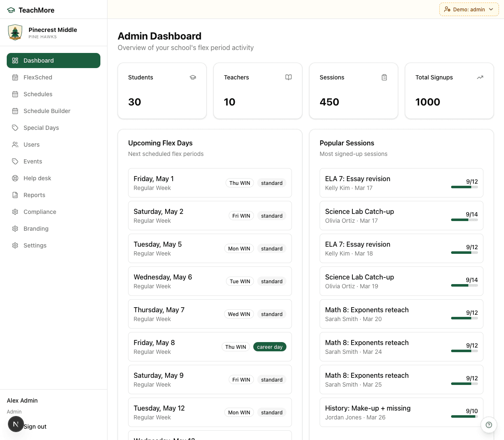Image resolution: width=504 pixels, height=440 pixels.
Task: Open the Demo: admin dropdown
Action: [469, 9]
